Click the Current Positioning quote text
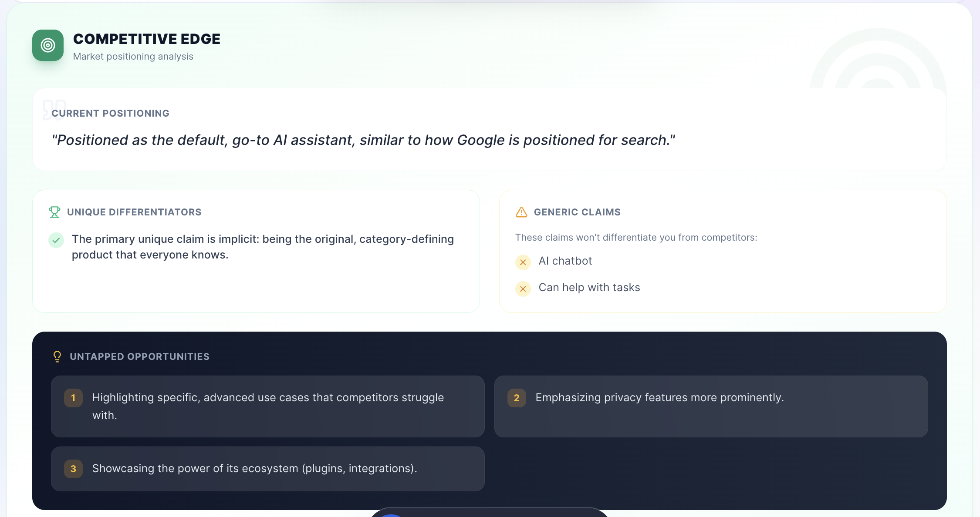Screen dimensions: 980x517 coord(363,140)
